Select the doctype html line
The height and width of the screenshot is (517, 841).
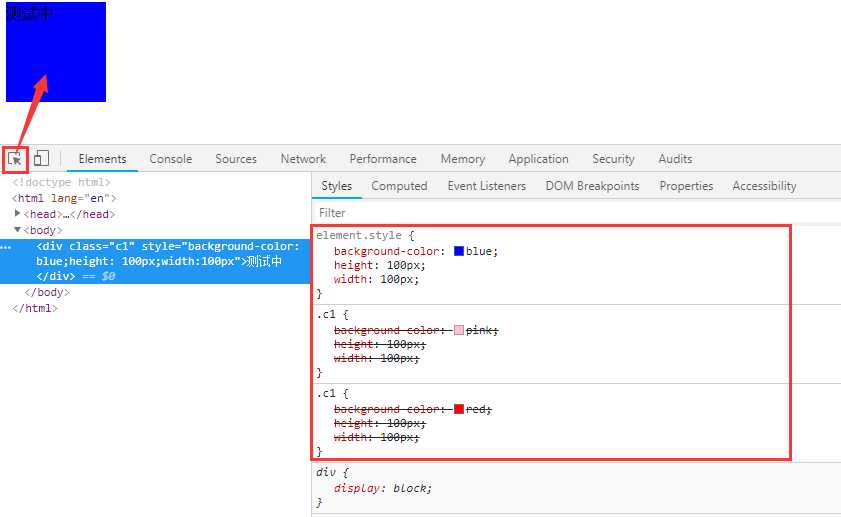[61, 182]
